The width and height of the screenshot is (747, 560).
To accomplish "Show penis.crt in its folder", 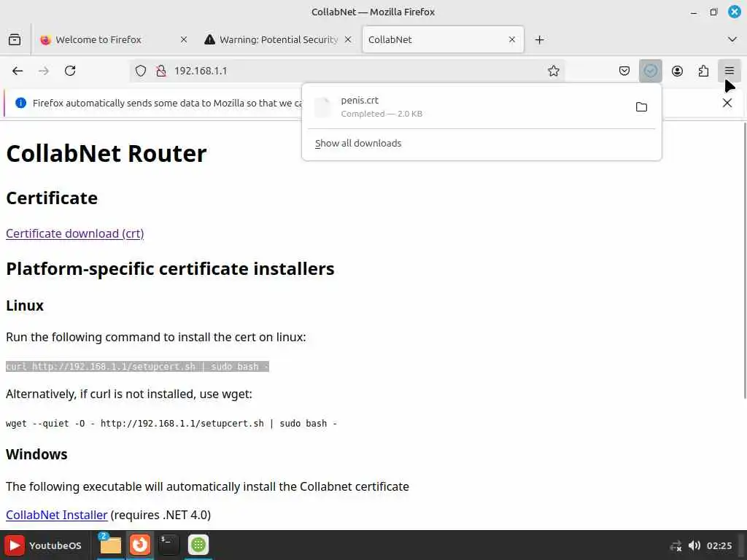I will pyautogui.click(x=641, y=106).
